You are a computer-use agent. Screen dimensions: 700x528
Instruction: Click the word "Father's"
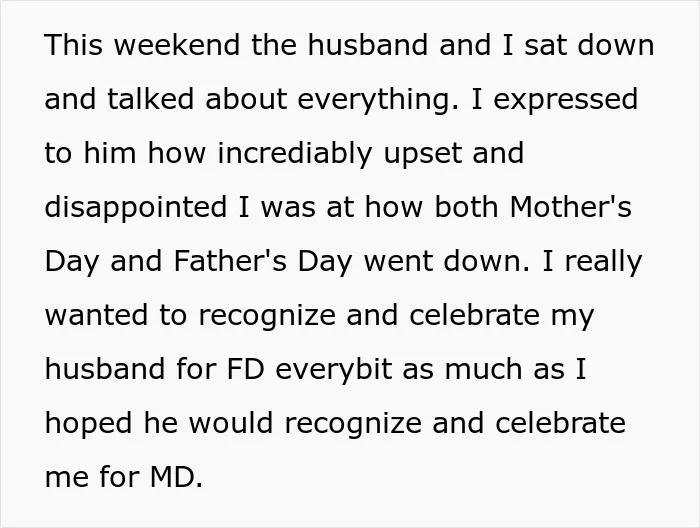click(230, 261)
